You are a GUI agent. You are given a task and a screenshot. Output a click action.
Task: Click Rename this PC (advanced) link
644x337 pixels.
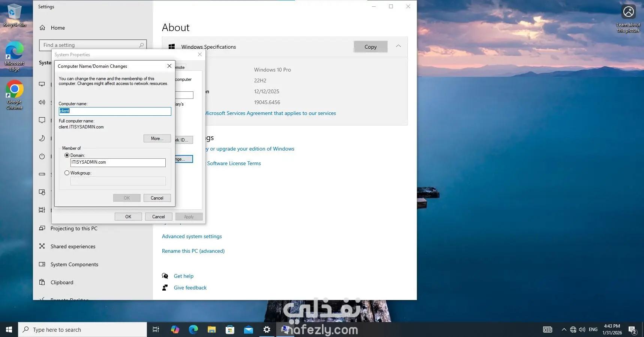[193, 251]
